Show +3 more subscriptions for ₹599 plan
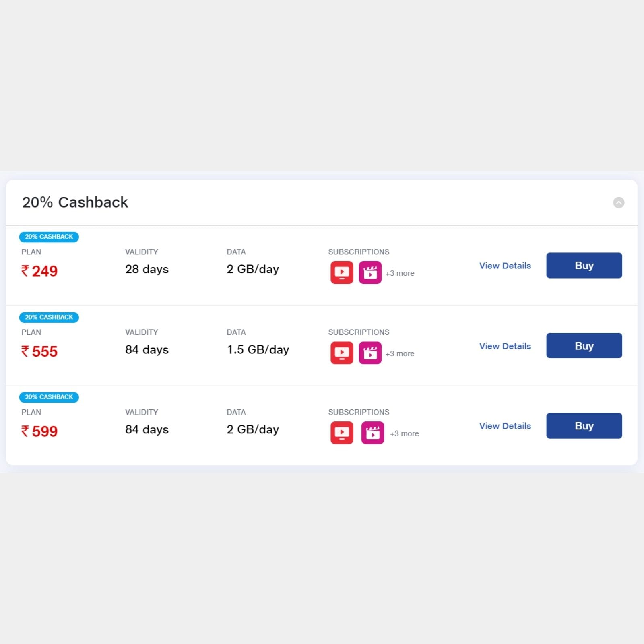The width and height of the screenshot is (644, 644). (404, 433)
